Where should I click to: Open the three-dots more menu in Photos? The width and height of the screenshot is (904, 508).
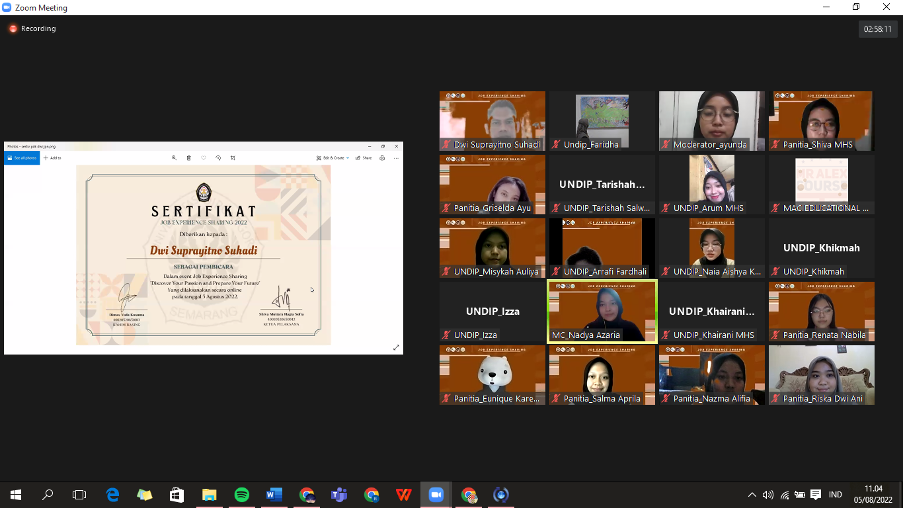pos(396,158)
